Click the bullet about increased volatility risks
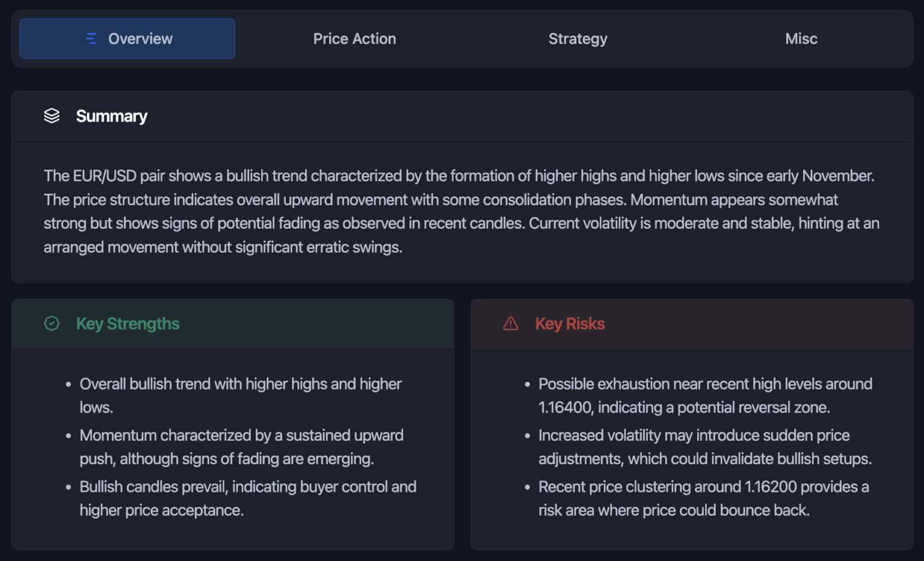The width and height of the screenshot is (924, 561). [x=705, y=447]
